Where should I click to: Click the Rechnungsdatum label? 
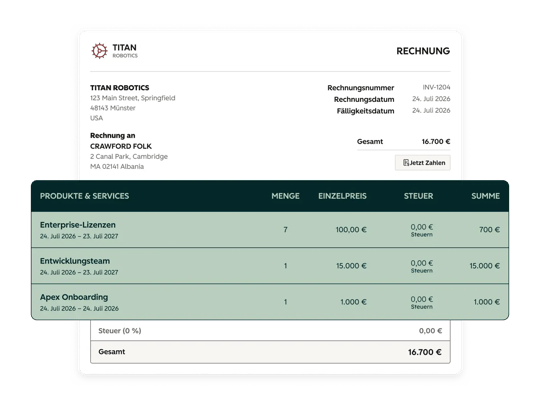364,100
